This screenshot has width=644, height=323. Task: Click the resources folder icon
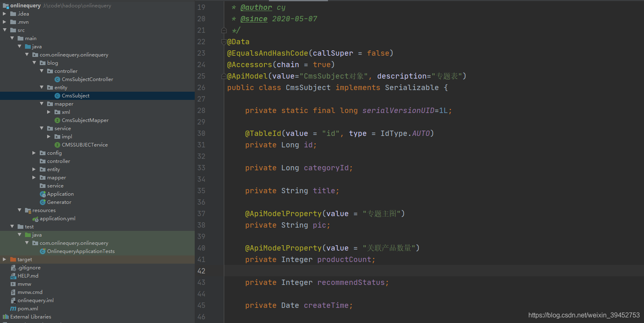(28, 210)
